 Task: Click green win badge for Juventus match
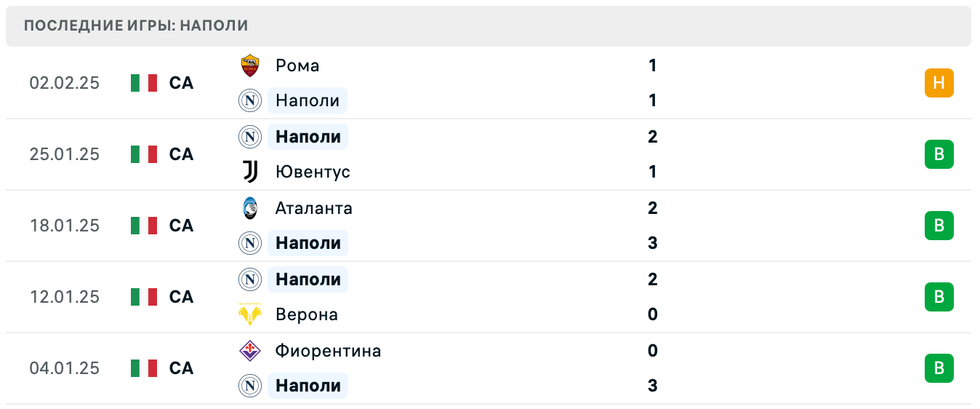(x=939, y=154)
